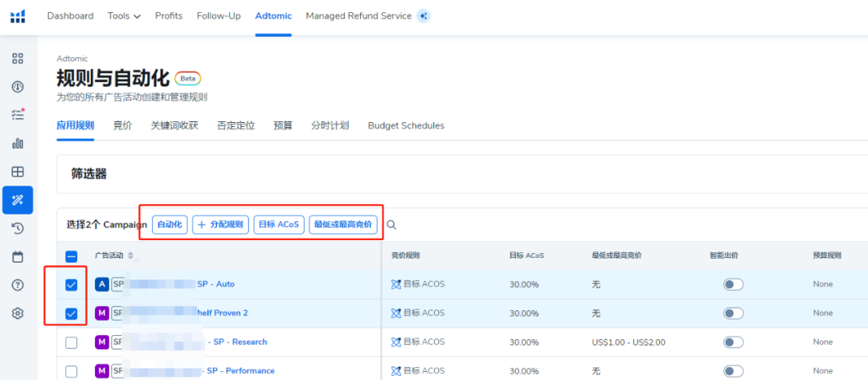868x380 pixels.
Task: Click the 自动化 button
Action: [x=170, y=225]
